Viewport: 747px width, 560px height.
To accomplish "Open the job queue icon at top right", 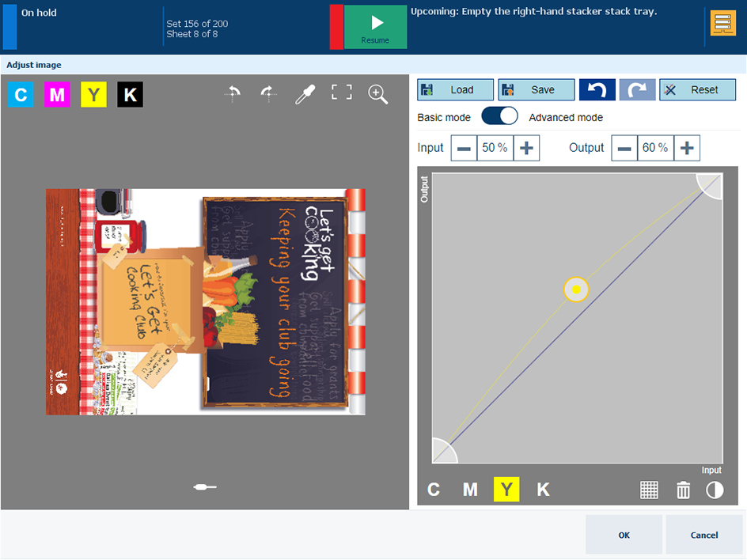I will [x=722, y=24].
